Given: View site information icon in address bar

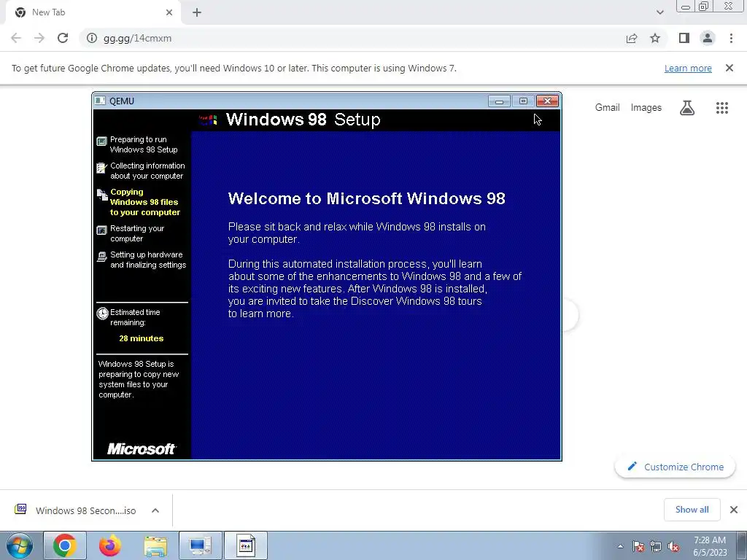Looking at the screenshot, I should [x=91, y=38].
